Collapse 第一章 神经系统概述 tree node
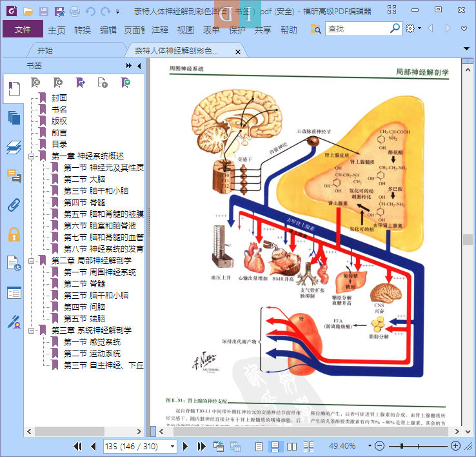Viewport: 476px width, 457px height. point(31,156)
